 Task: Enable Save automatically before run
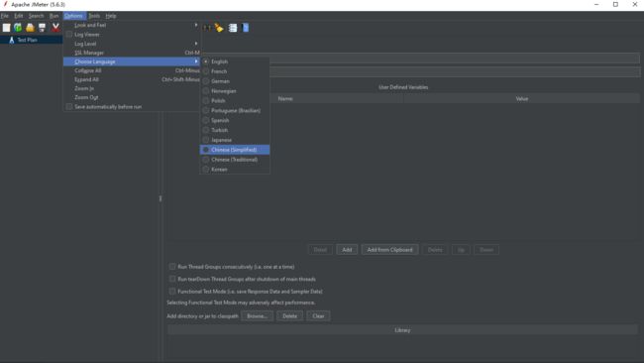(x=69, y=106)
